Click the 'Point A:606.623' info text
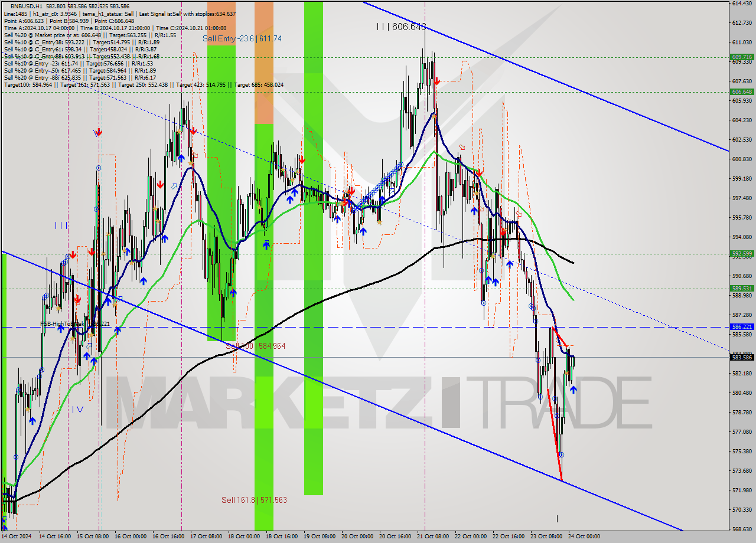This screenshot has height=543, width=756. click(x=23, y=21)
